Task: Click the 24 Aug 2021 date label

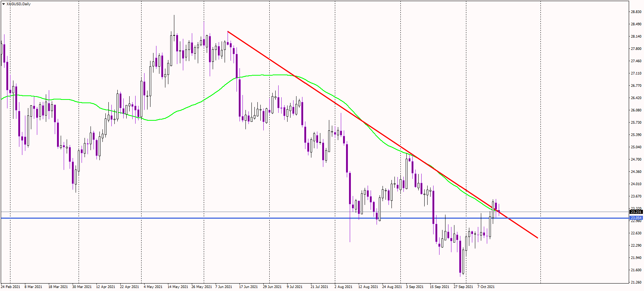Action: (x=392, y=287)
